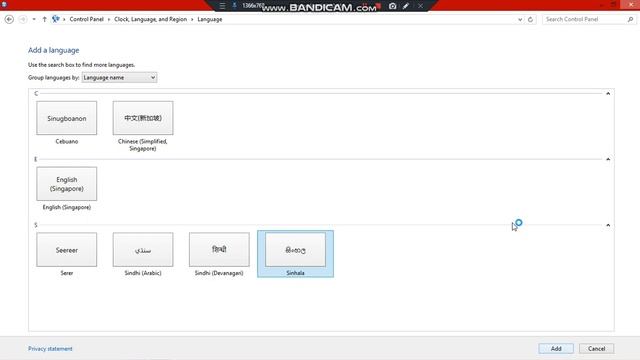This screenshot has width=640, height=360.
Task: Select Serer language tile
Action: (x=67, y=254)
